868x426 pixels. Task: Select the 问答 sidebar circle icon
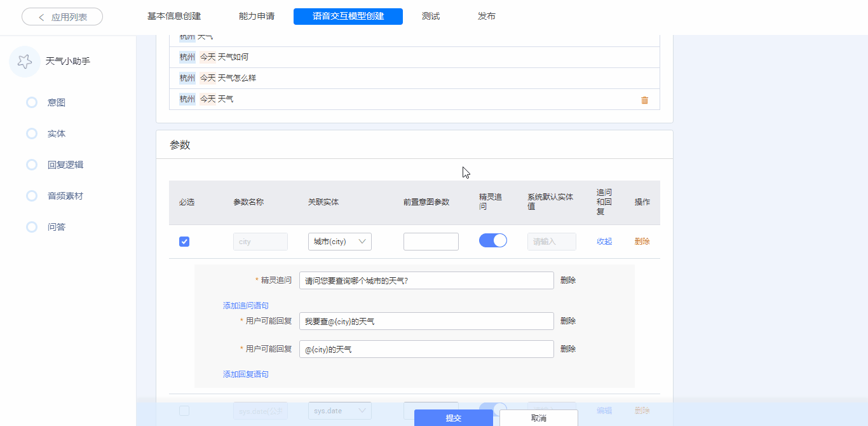pyautogui.click(x=32, y=227)
